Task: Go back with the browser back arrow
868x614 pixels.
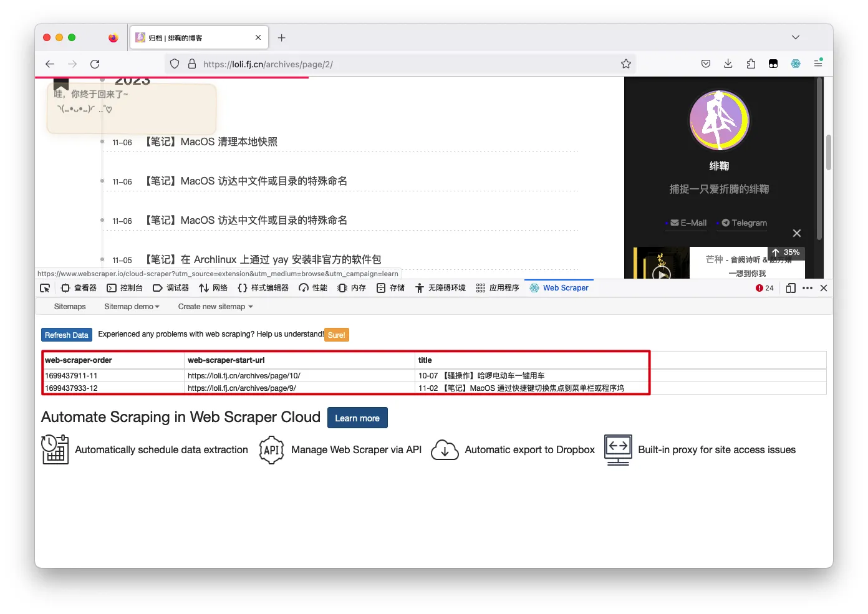Action: (x=50, y=64)
